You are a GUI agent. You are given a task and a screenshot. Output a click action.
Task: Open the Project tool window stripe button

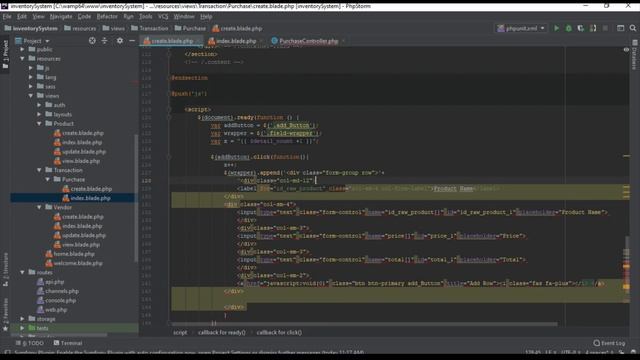click(x=5, y=55)
